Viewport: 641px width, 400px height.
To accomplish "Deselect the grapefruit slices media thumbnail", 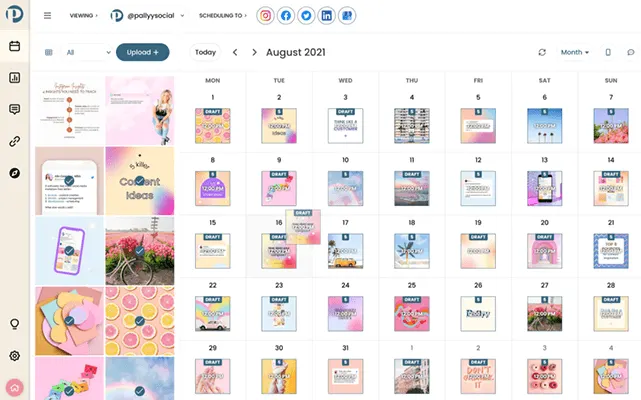I will click(x=140, y=321).
